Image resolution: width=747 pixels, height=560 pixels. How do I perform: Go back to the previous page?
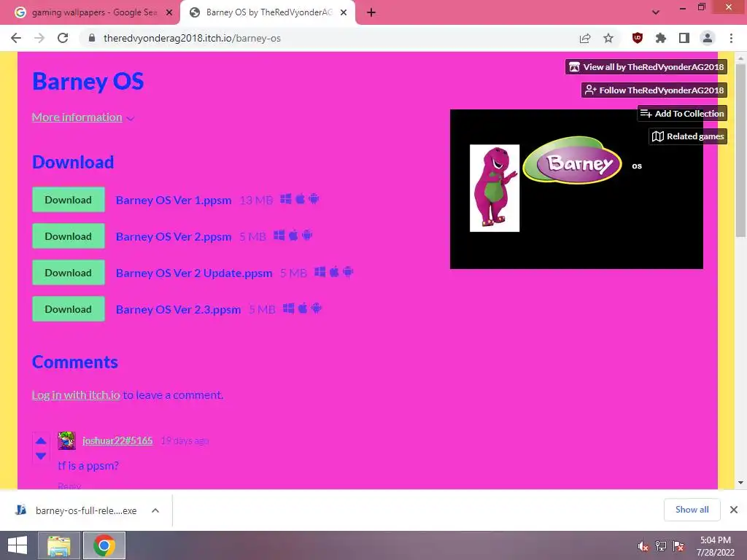[x=16, y=38]
